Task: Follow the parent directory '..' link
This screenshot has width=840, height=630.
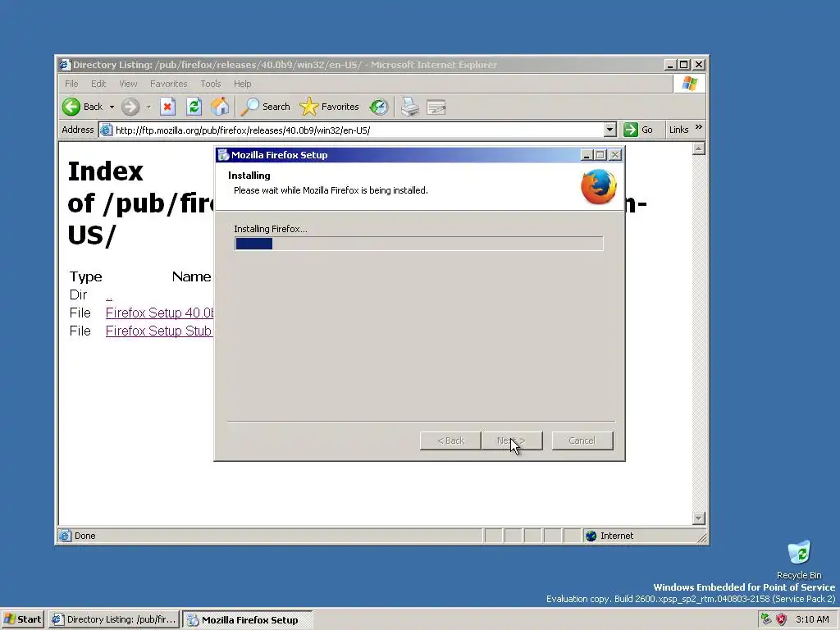Action: (x=109, y=295)
